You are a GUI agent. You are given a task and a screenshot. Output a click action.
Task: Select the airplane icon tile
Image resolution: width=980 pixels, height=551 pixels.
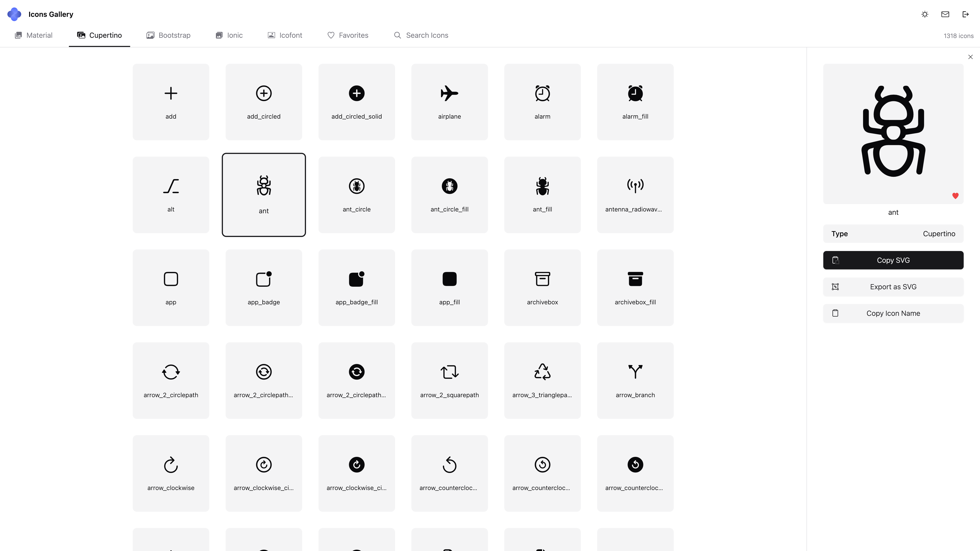449,102
